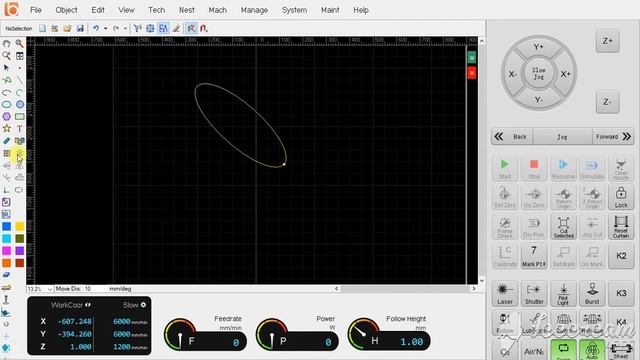Toggle the Burst button
Screen dimensions: 640x360
(592, 293)
